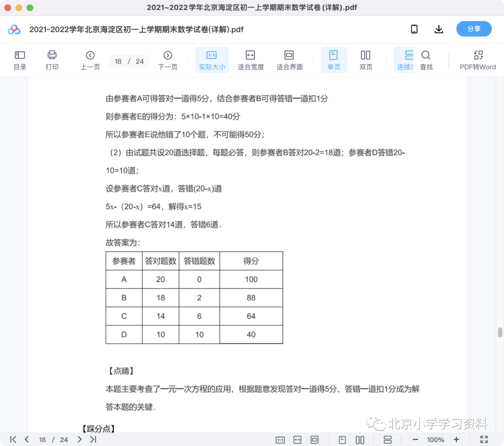Click fit page icon in bottom bar

[x=315, y=439]
